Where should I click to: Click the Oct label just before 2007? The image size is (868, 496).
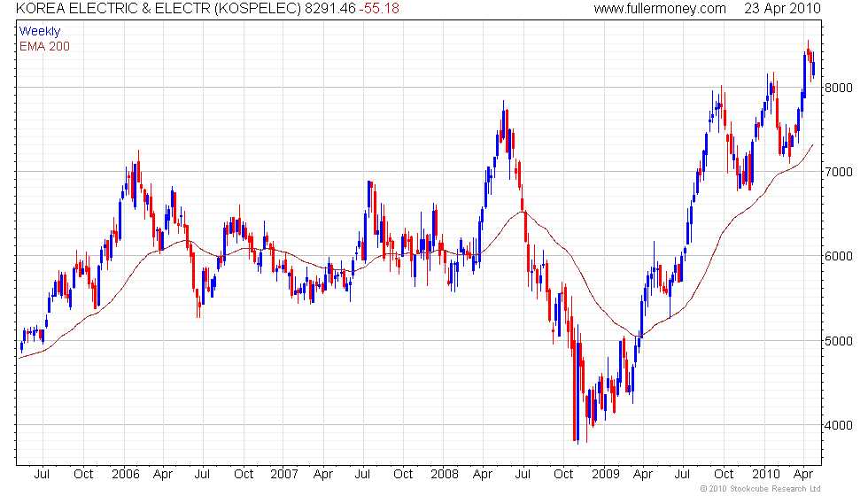(x=244, y=474)
